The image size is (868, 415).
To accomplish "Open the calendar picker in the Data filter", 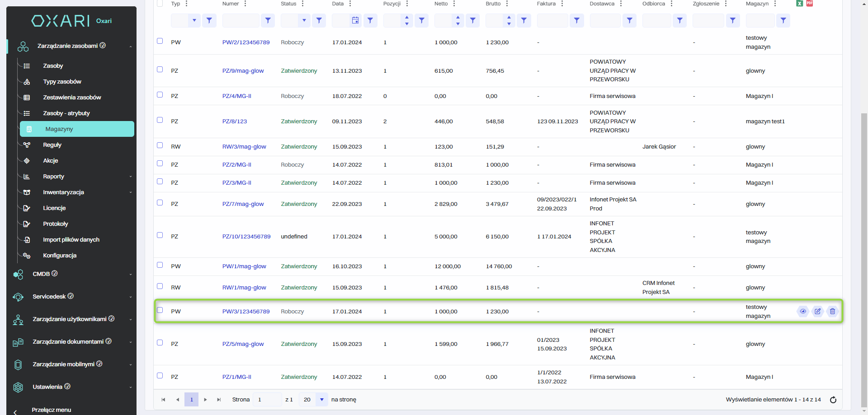I will (x=355, y=20).
